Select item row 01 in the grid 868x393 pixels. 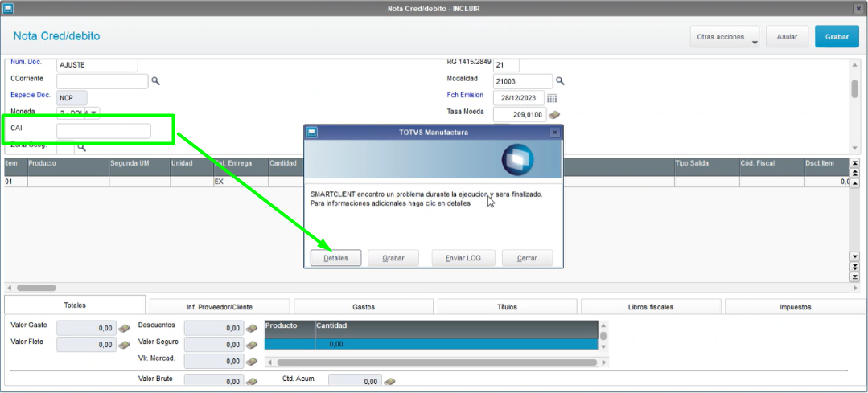click(426, 182)
